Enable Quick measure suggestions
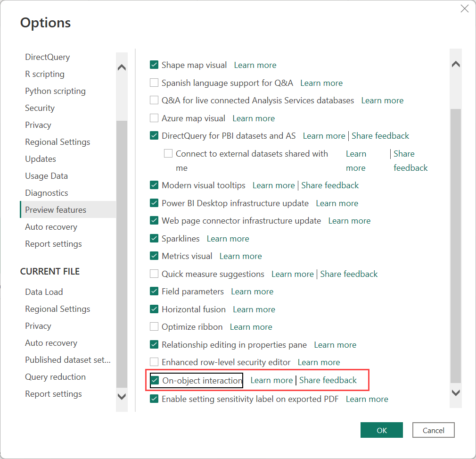The image size is (476, 459). click(154, 274)
